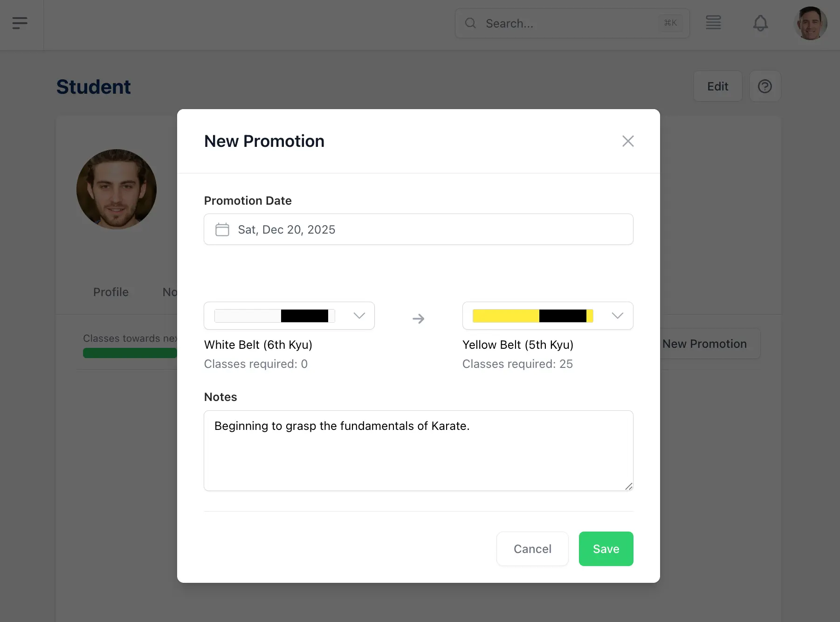Expand the Yellow Belt dropdown chevron
The image size is (840, 622).
point(617,316)
